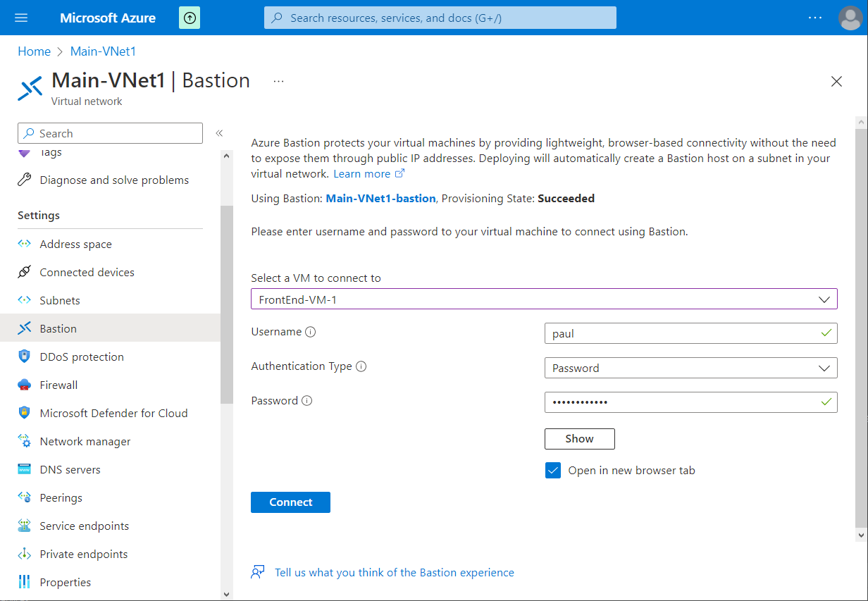Click Main-VNet1 in the breadcrumb
868x601 pixels.
[104, 51]
